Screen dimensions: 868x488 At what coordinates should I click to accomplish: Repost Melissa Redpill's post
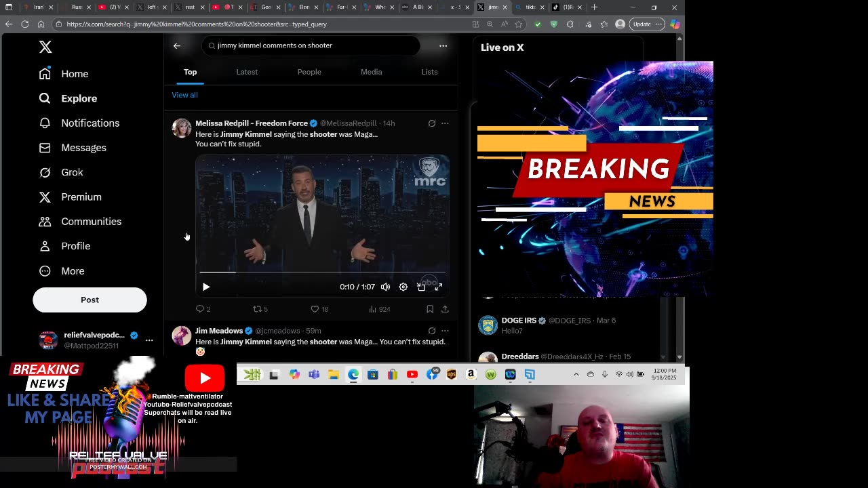pos(260,309)
